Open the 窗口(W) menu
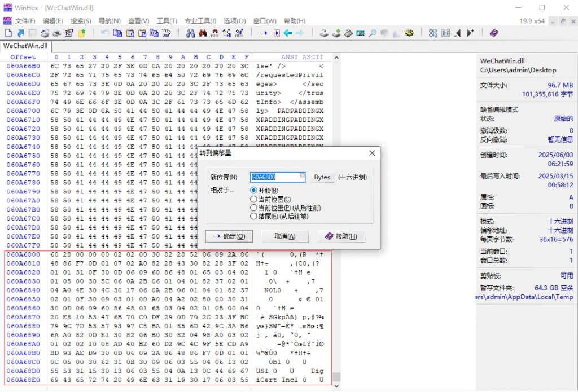 click(265, 21)
